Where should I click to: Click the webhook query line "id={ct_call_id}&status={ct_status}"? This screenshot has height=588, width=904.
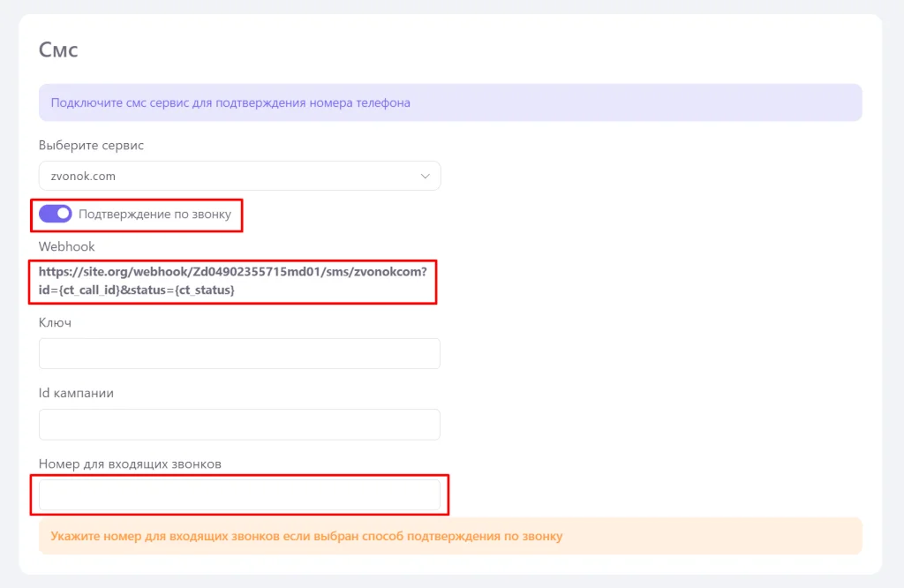tap(136, 290)
